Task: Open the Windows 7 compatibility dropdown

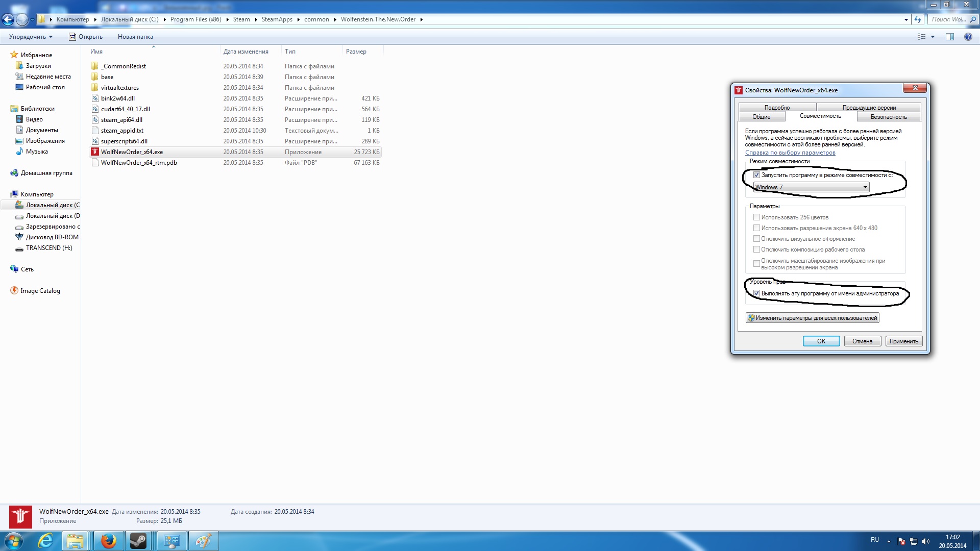Action: click(812, 187)
